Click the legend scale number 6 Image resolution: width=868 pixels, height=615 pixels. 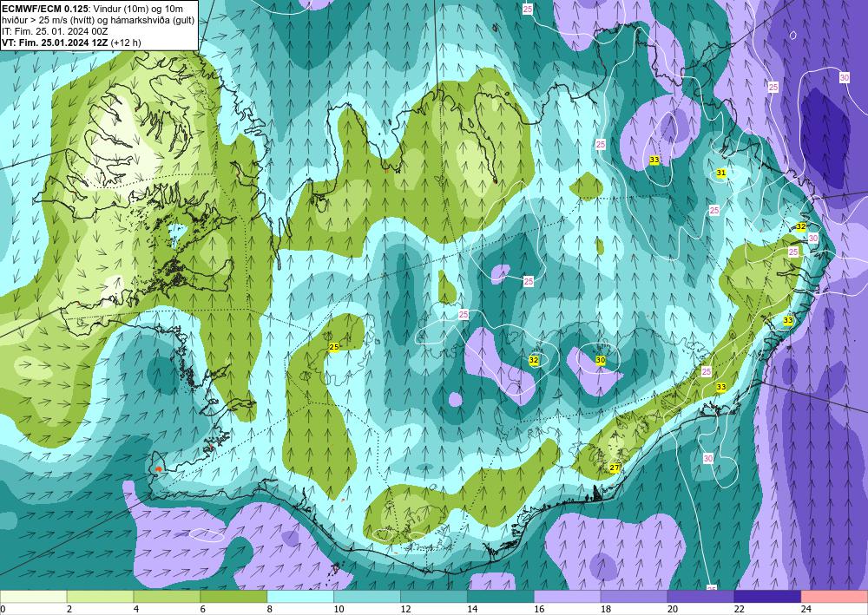(x=202, y=610)
